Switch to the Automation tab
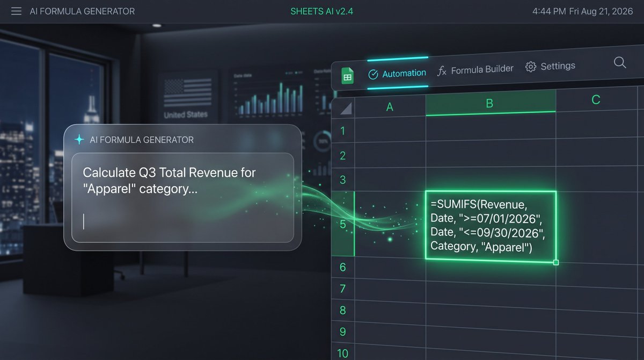The image size is (644, 360). click(x=397, y=74)
